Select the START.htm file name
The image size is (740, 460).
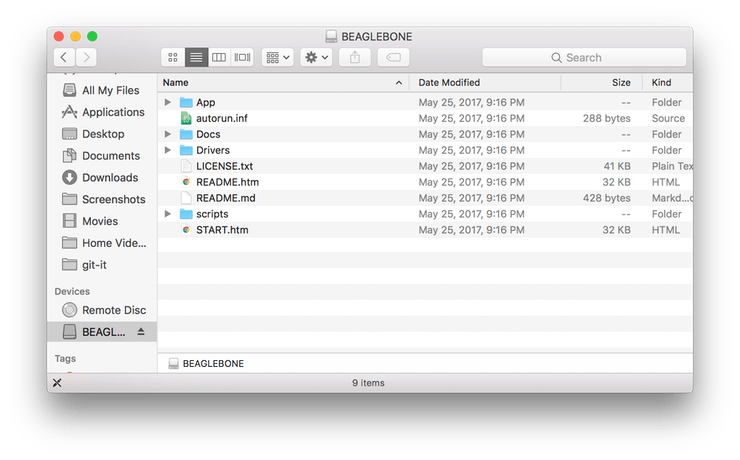point(222,230)
